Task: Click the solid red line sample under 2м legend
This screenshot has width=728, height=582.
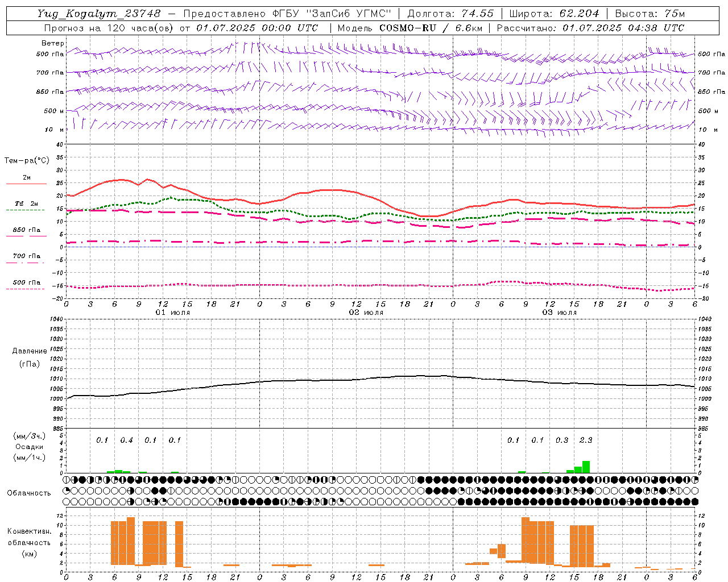Action: click(x=27, y=184)
